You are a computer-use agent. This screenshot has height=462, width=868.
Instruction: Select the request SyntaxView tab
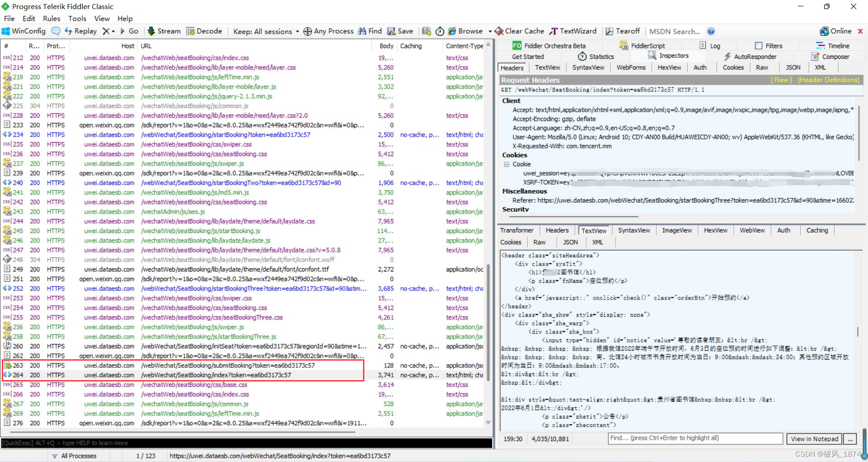588,67
